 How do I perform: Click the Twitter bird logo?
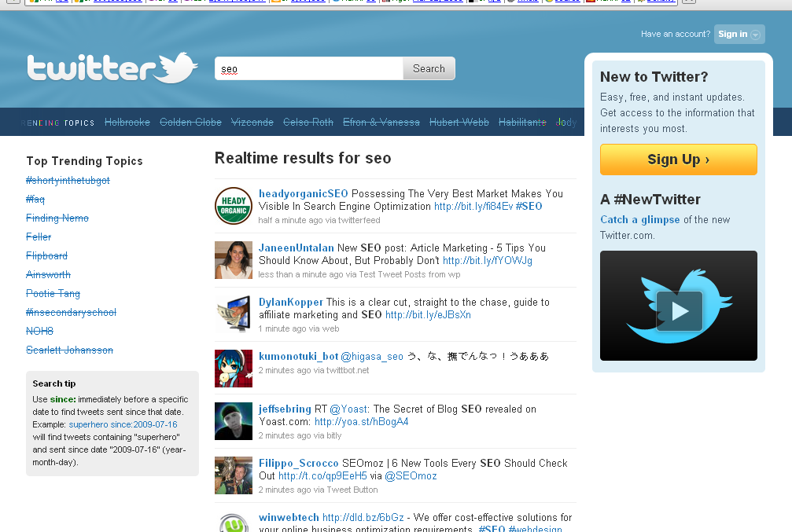pos(175,67)
